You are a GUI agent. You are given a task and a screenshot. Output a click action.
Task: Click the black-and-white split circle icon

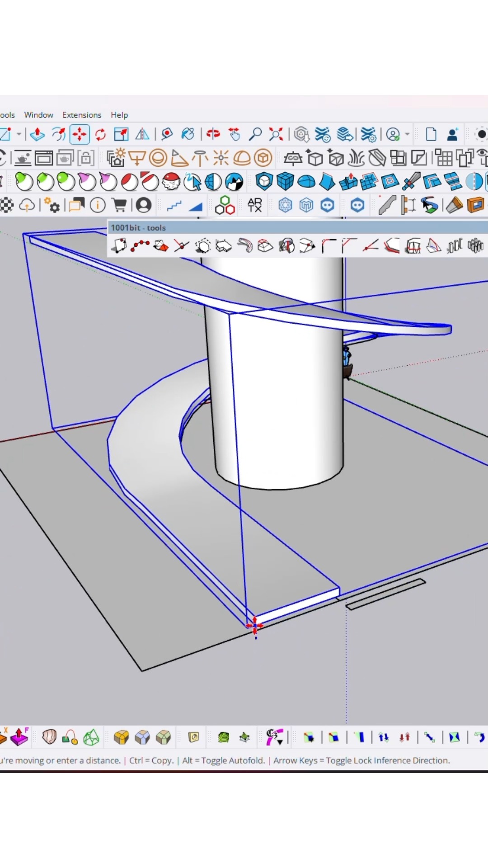click(234, 182)
